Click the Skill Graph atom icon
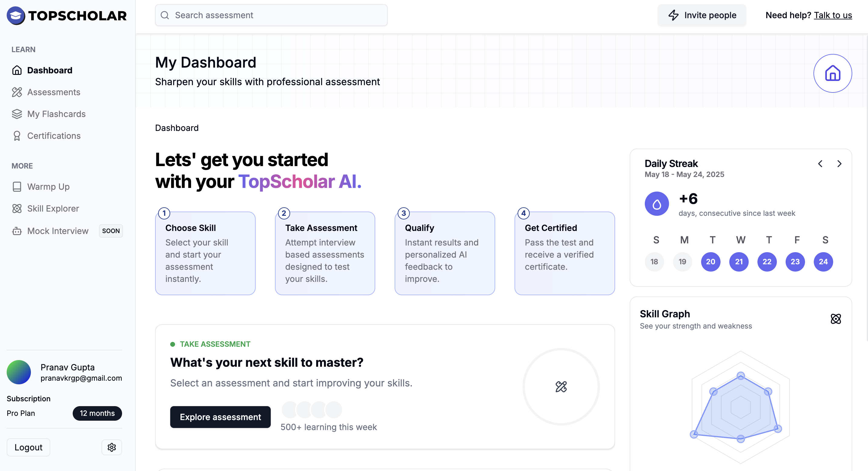This screenshot has width=868, height=471. click(836, 319)
